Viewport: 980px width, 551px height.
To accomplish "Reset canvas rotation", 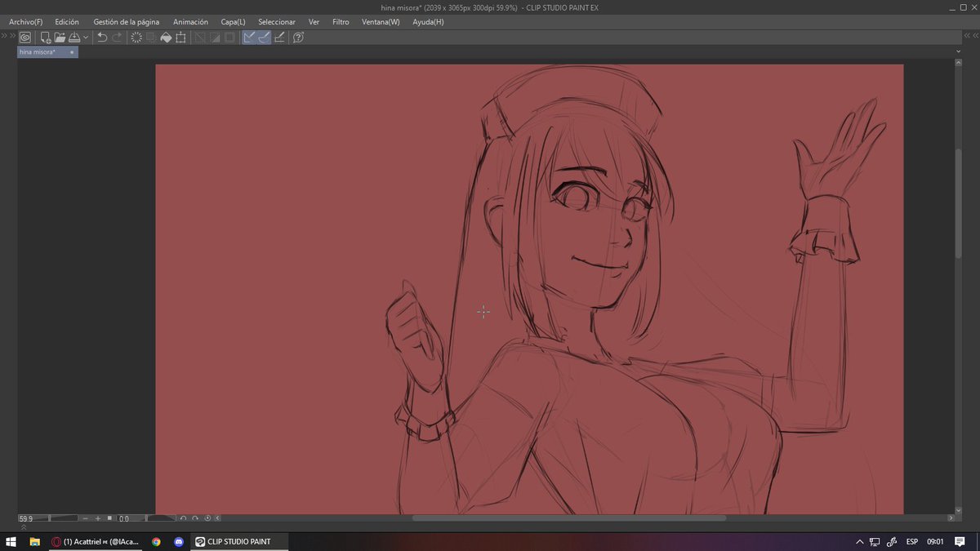I will pos(207,518).
